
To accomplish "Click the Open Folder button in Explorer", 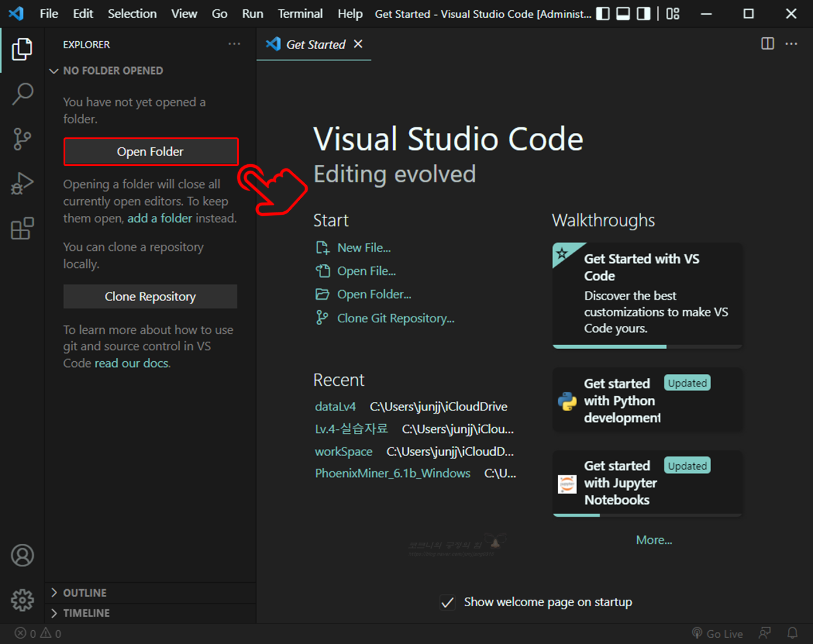I will pyautogui.click(x=151, y=152).
